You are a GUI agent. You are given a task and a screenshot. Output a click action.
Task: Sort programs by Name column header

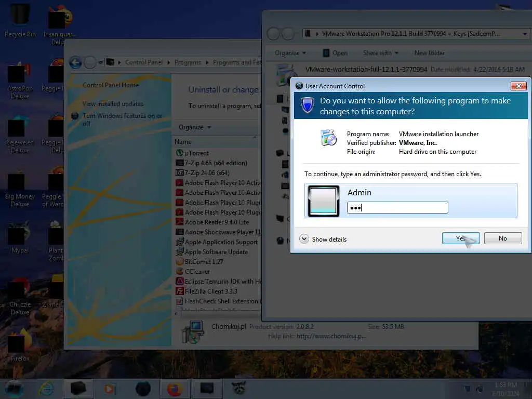pos(183,142)
